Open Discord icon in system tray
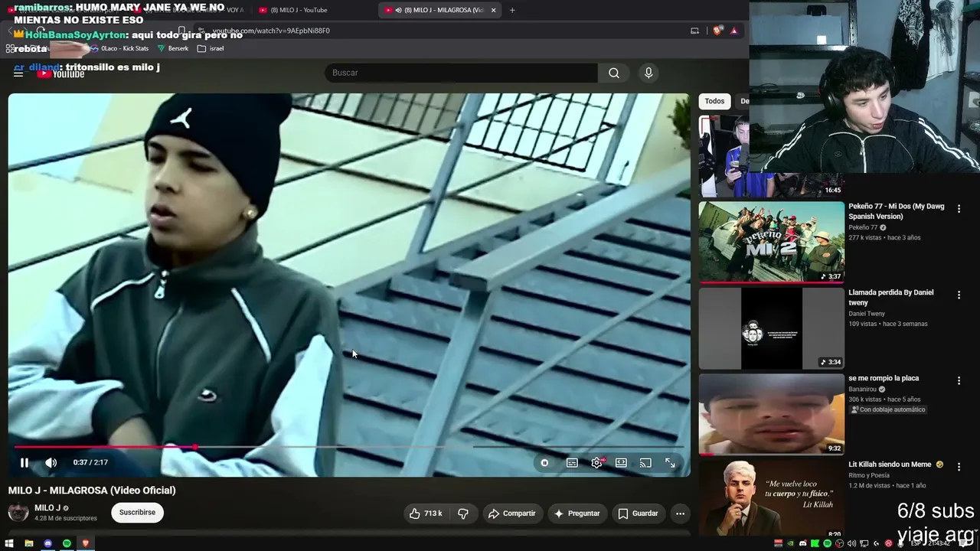 click(x=803, y=543)
